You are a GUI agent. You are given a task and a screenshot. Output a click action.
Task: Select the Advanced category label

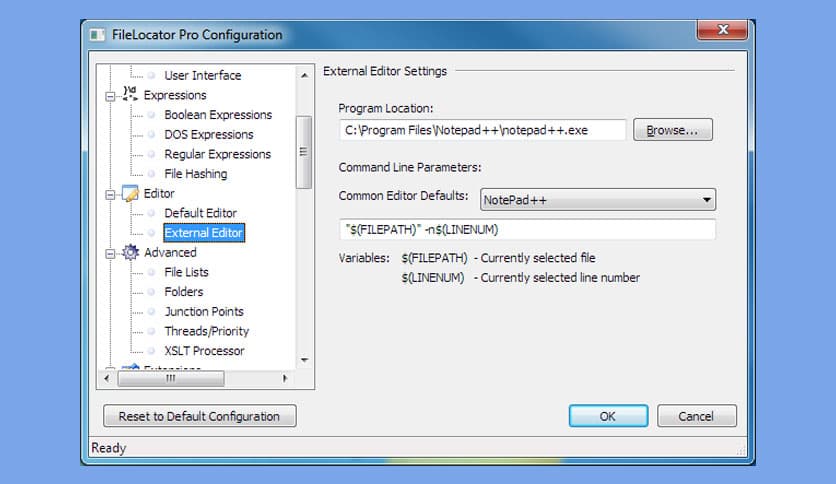click(x=170, y=253)
